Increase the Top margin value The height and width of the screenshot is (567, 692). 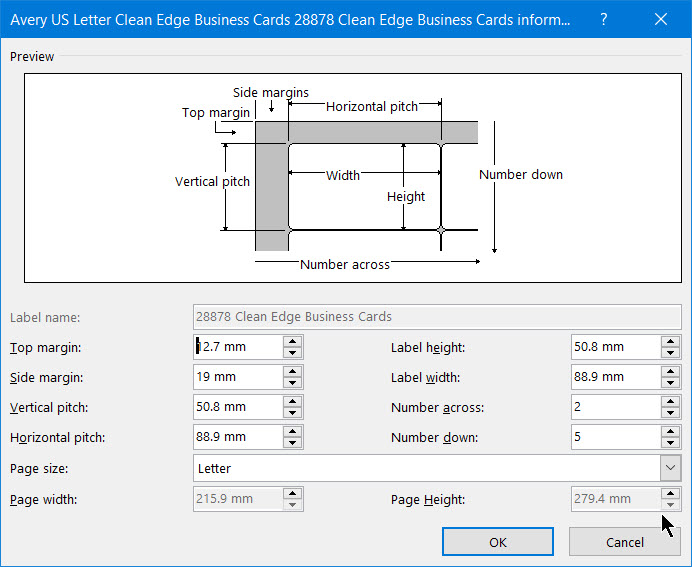[x=292, y=341]
